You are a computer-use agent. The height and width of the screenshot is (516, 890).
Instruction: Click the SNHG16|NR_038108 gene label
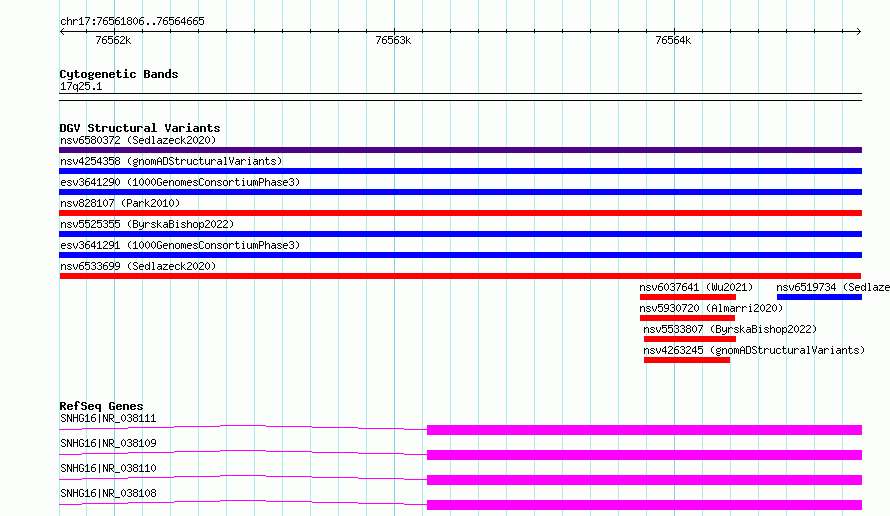(108, 493)
